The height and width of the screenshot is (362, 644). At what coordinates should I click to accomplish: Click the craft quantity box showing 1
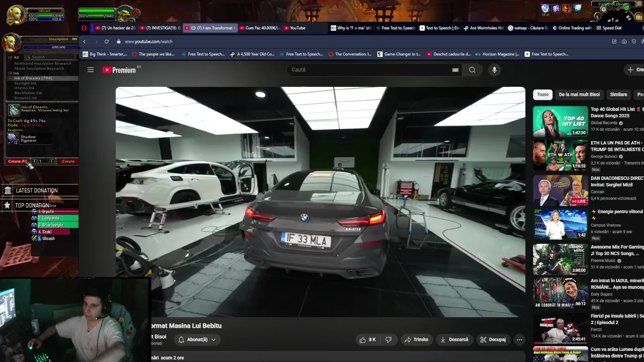(41, 161)
